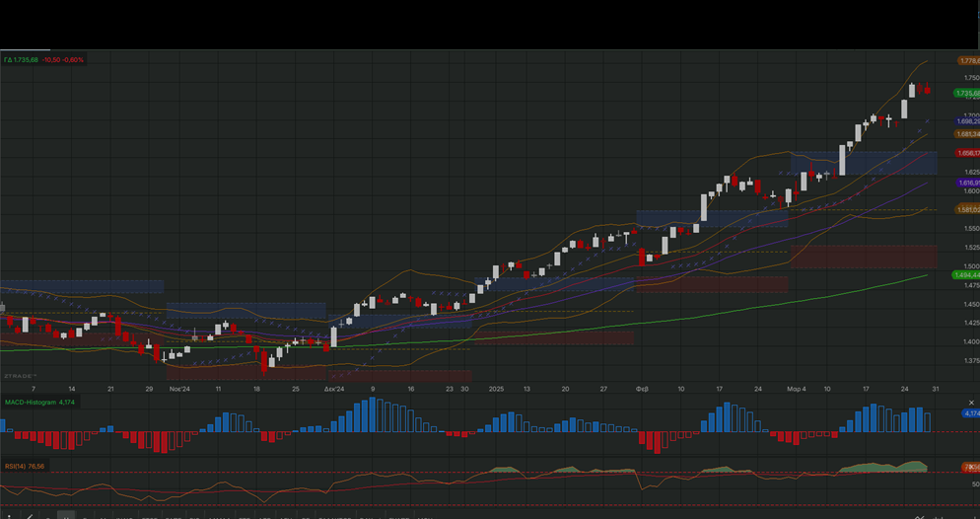Click the 1.475 price axis label
This screenshot has height=519, width=980.
coord(972,286)
